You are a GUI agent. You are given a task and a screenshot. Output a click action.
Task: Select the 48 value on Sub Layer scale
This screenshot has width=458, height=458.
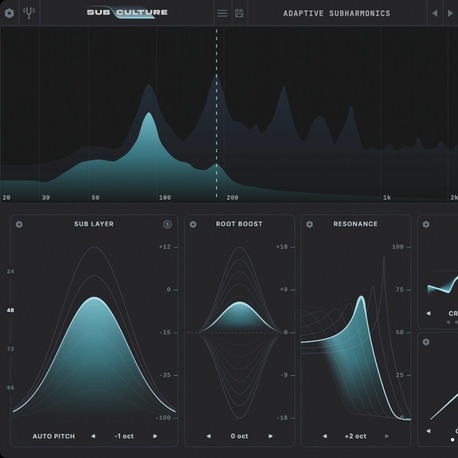10,310
